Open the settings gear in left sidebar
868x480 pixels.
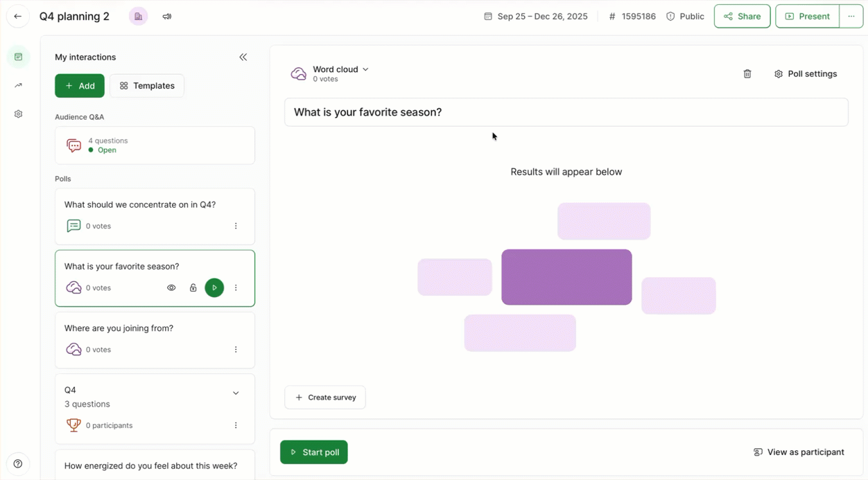19,114
